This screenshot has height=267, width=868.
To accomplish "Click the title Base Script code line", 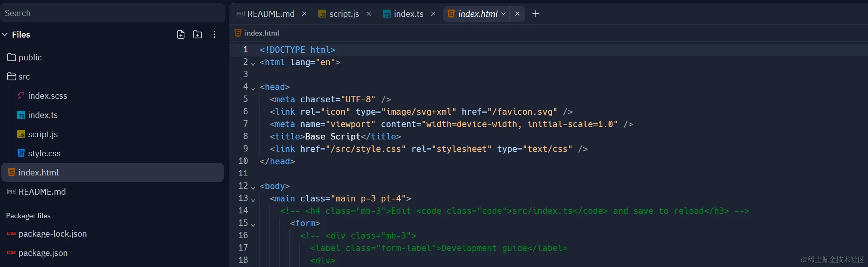I will (335, 137).
